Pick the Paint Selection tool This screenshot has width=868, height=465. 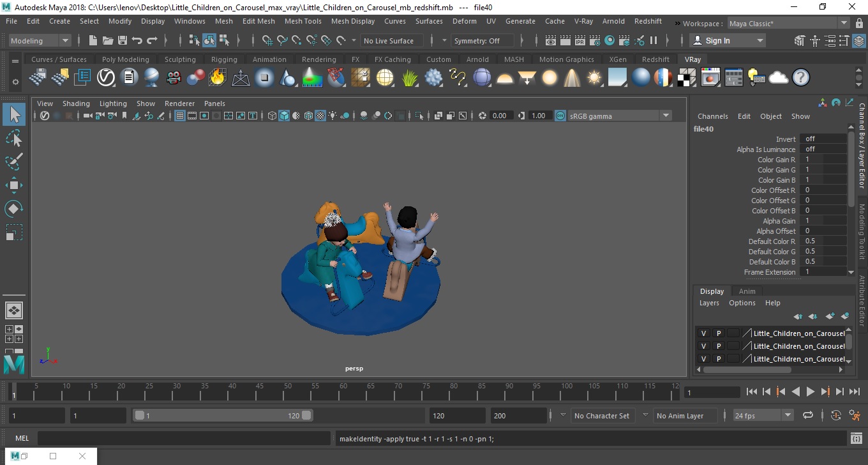[14, 162]
